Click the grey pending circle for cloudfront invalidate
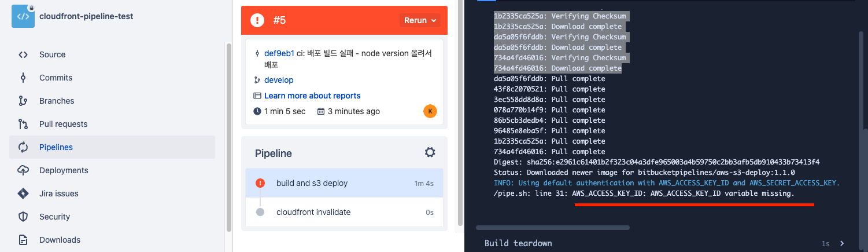The height and width of the screenshot is (252, 868). [x=260, y=212]
